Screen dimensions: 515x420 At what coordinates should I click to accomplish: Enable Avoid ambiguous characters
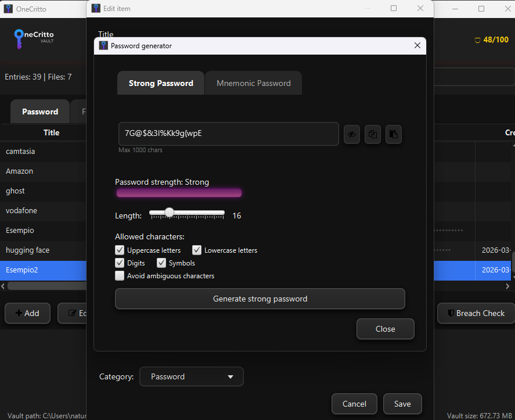point(120,276)
